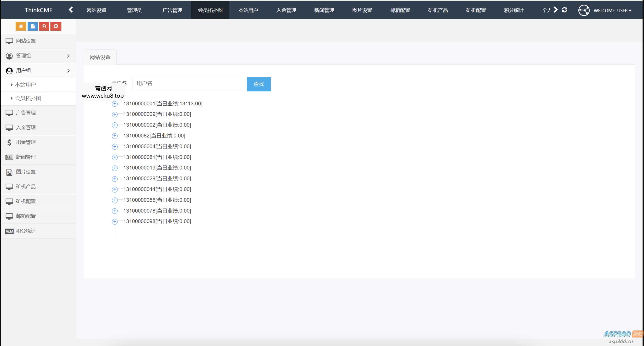Expand the 管理组 sidebar group
The height and width of the screenshot is (346, 644).
[x=38, y=56]
